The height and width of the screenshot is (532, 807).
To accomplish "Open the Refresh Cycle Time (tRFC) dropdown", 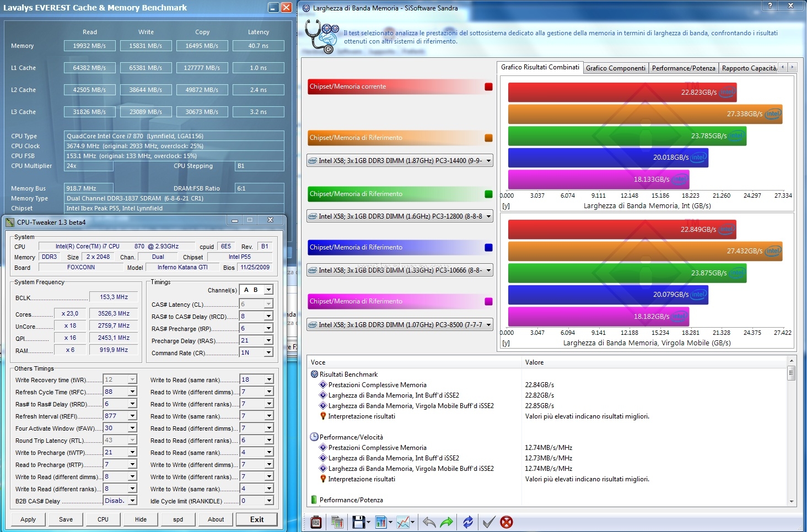I will tap(132, 392).
